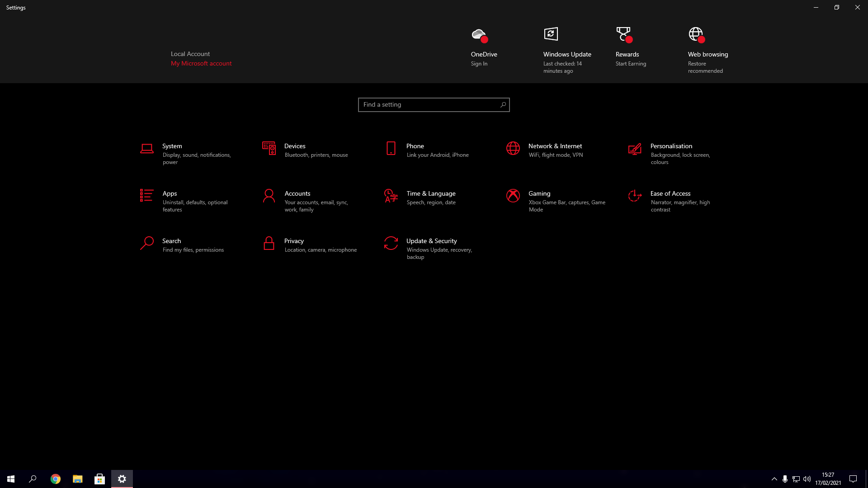
Task: Click 'Uninstall, defaults, optional features' text
Action: point(195,206)
